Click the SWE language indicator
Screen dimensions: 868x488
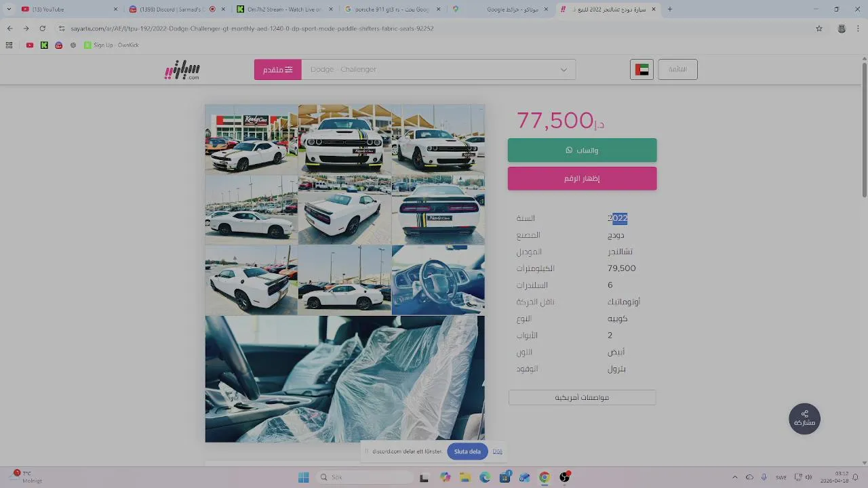pyautogui.click(x=781, y=477)
